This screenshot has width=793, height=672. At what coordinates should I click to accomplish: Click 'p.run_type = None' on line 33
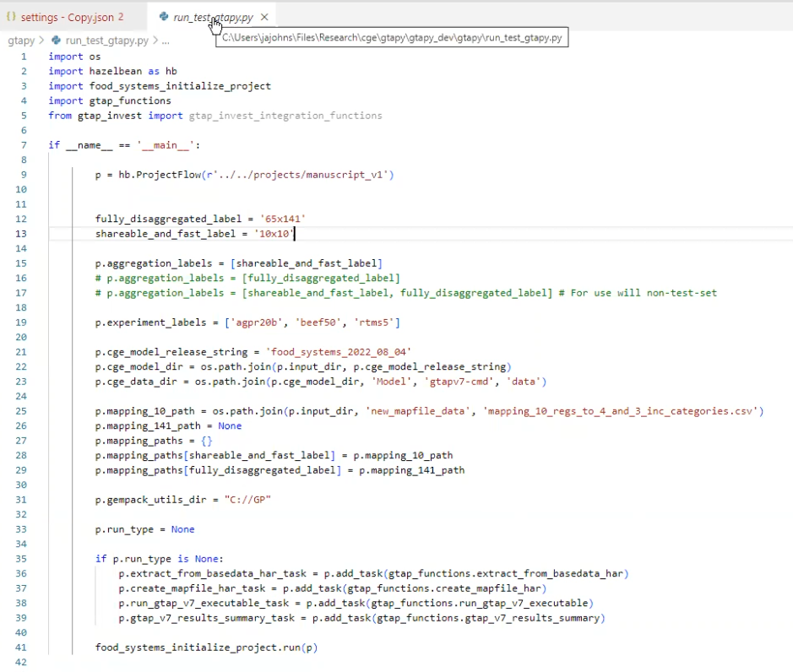pyautogui.click(x=144, y=529)
